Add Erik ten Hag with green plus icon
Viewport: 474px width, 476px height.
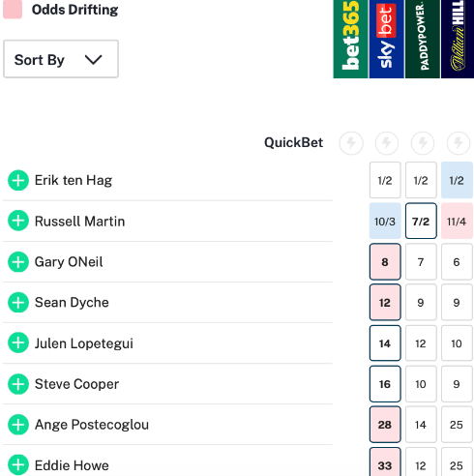(18, 180)
